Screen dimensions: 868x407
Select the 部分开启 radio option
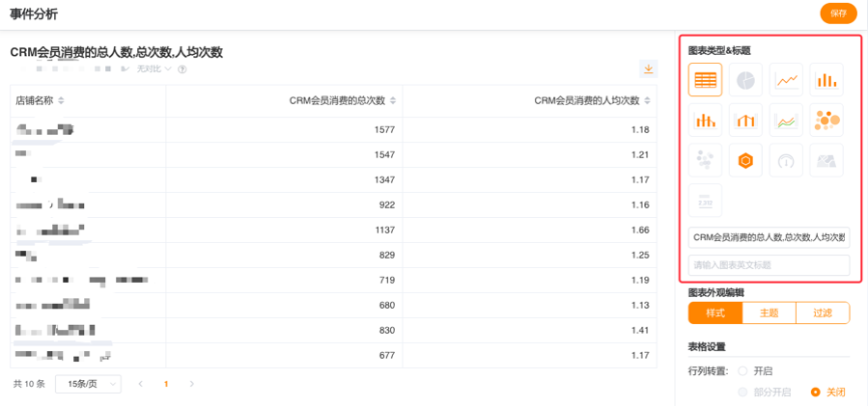click(742, 392)
